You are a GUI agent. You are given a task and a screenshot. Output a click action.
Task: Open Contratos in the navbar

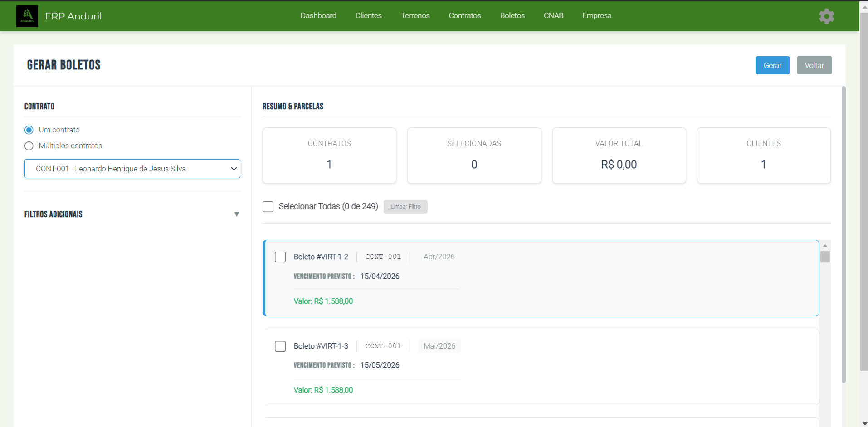[465, 15]
